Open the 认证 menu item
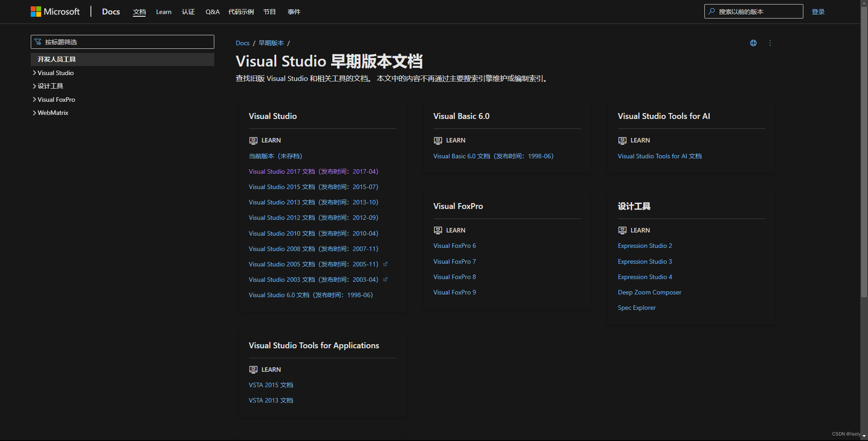 pos(188,12)
